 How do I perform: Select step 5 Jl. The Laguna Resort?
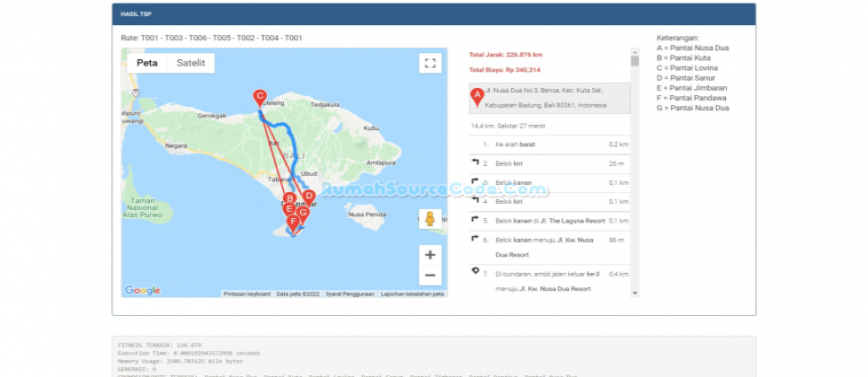point(548,220)
